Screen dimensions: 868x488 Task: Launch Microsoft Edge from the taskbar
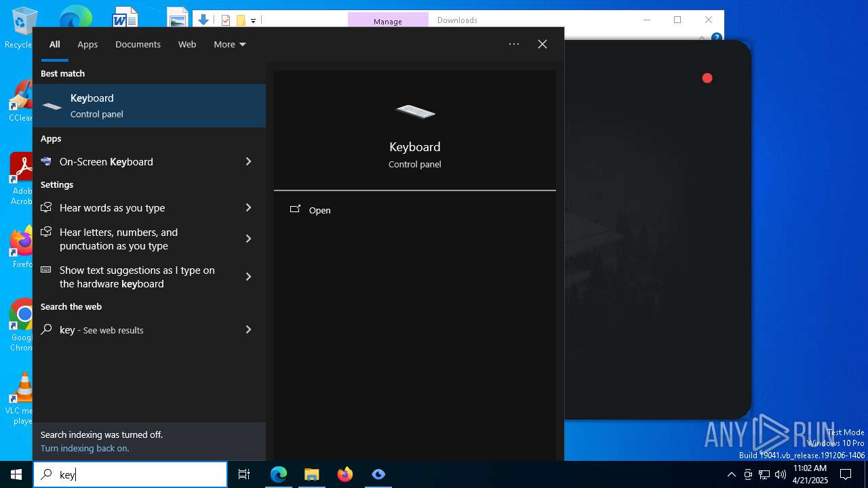279,474
